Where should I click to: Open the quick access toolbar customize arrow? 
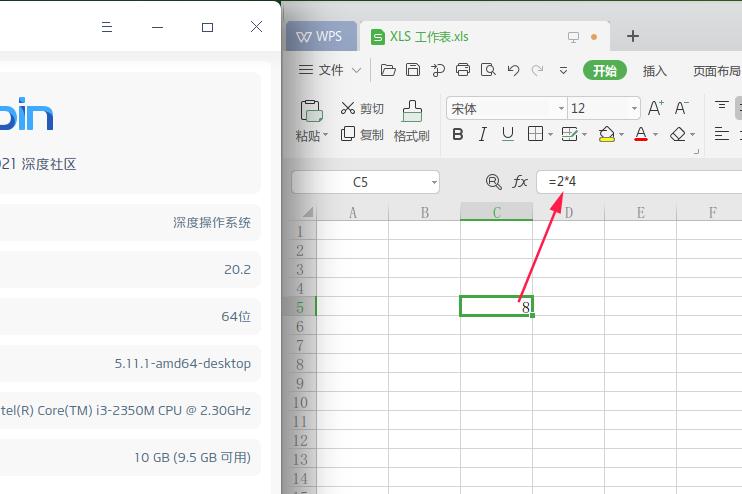(x=563, y=71)
